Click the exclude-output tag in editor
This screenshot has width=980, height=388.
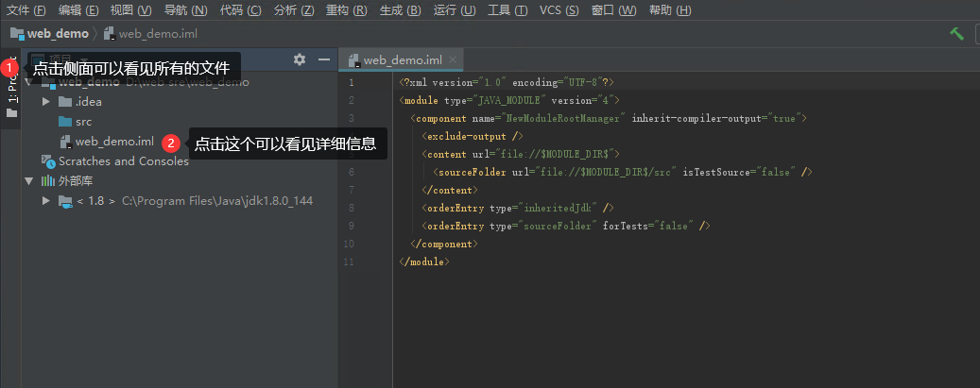pyautogui.click(x=472, y=136)
